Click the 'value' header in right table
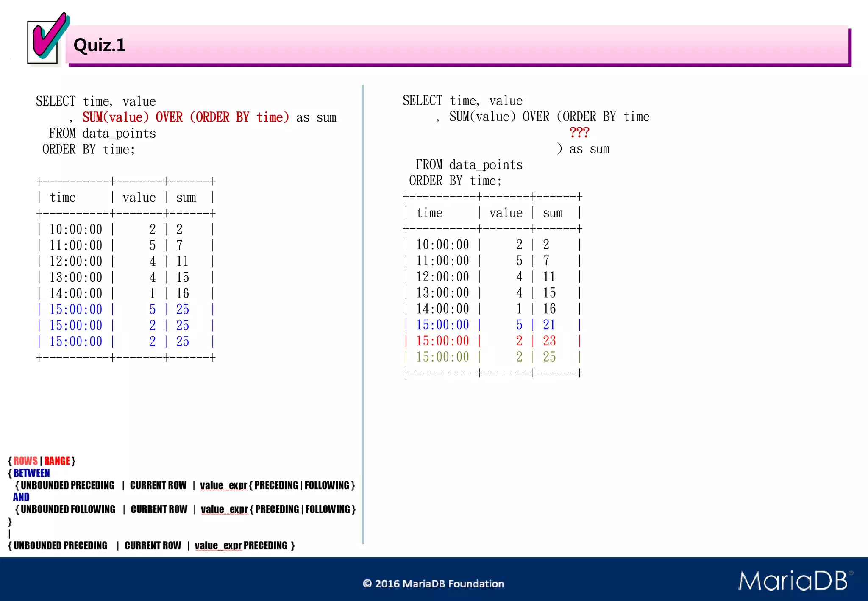 (x=506, y=213)
